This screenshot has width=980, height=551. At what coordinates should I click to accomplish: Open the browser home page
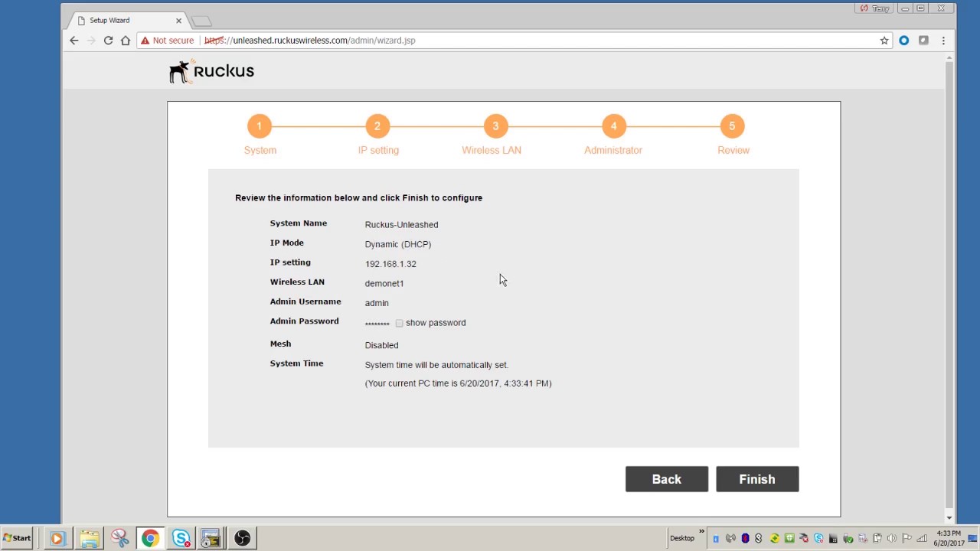(126, 41)
